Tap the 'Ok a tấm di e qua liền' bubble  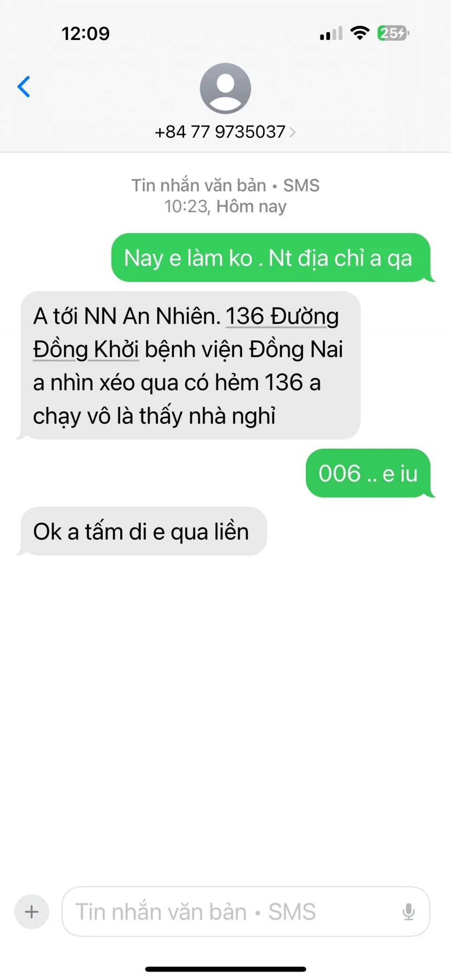point(144,531)
